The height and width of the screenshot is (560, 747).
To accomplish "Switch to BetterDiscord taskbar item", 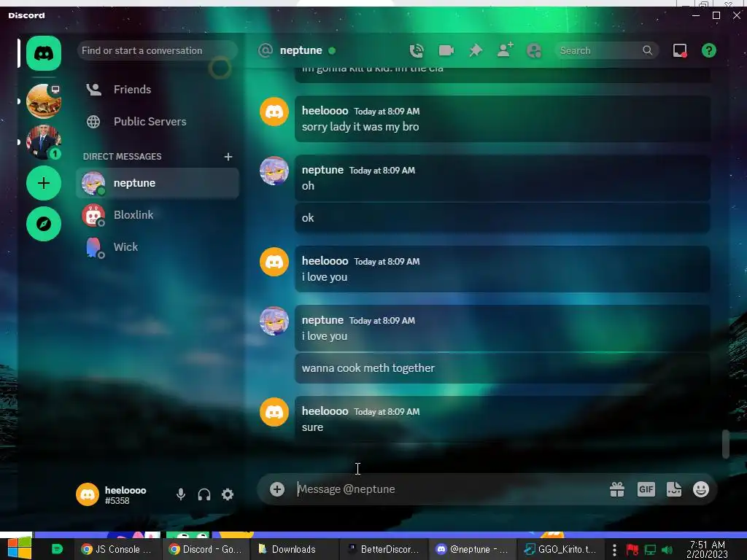I will [x=382, y=549].
